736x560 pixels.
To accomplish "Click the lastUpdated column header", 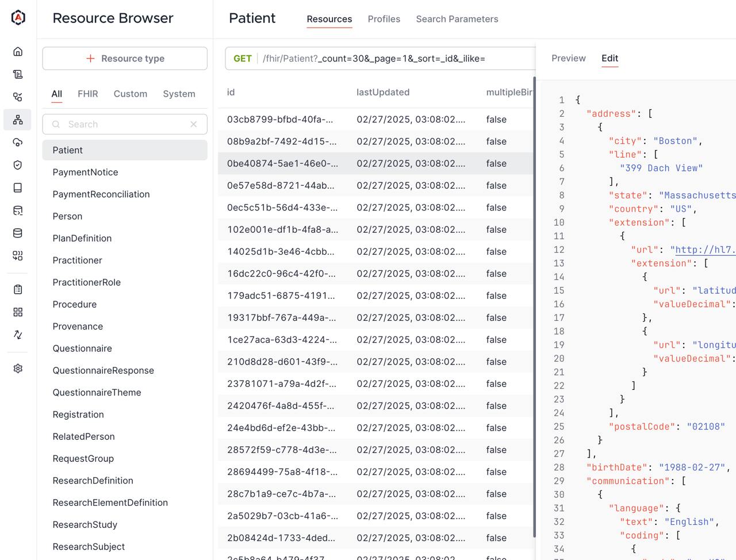I will [383, 92].
